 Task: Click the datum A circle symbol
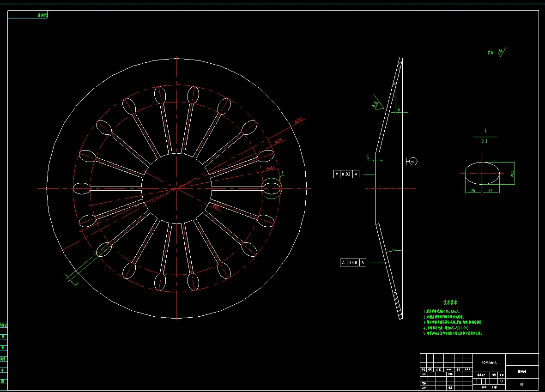[x=413, y=161]
